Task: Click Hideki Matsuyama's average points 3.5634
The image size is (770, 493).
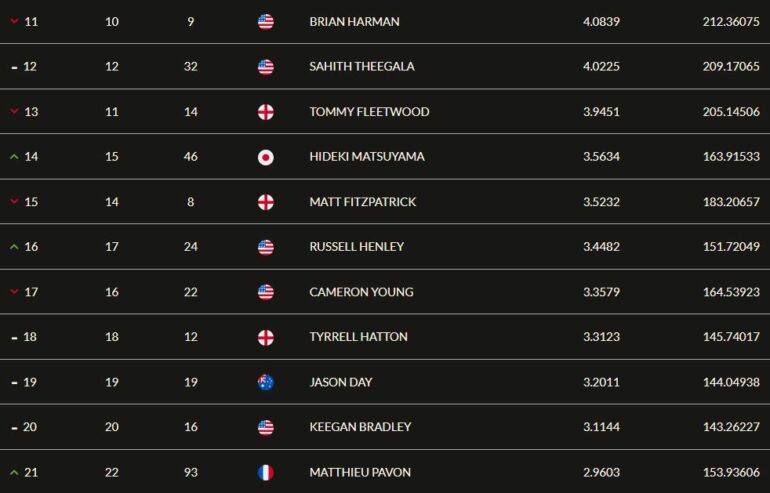Action: 601,157
